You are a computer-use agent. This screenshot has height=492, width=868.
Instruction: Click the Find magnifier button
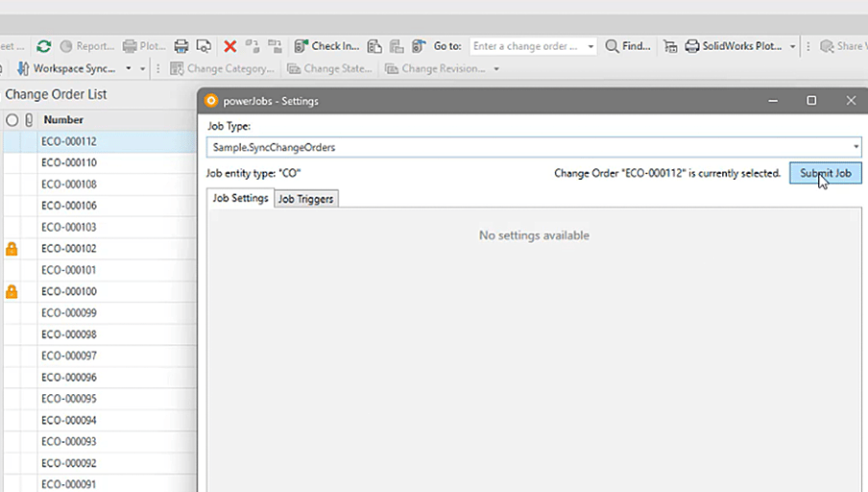click(x=628, y=46)
